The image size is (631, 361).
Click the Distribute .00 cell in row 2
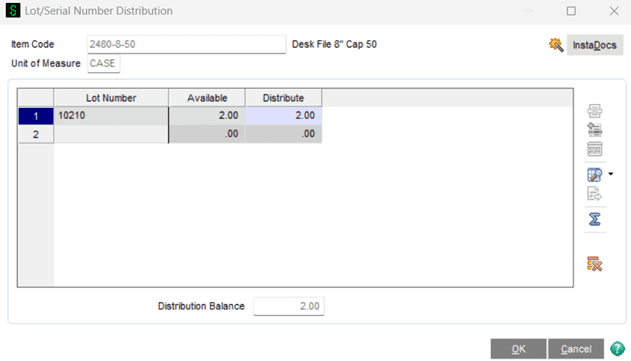(x=283, y=134)
